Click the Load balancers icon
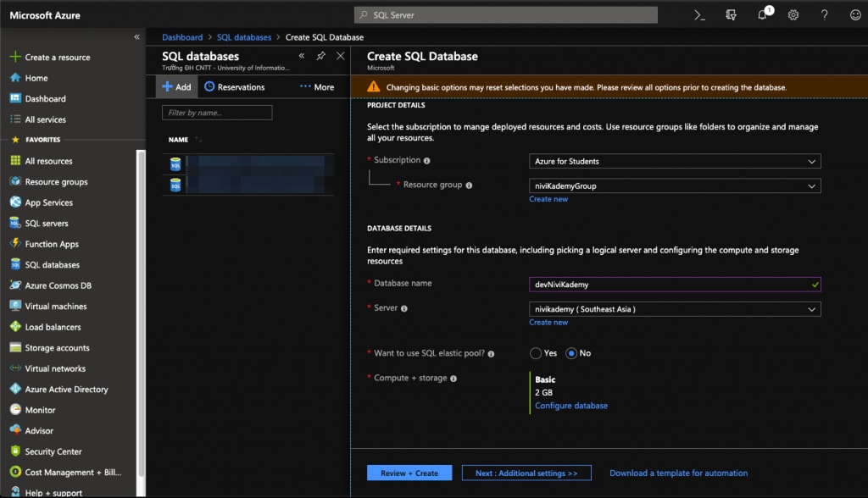Viewport: 868px width, 498px height. point(15,327)
